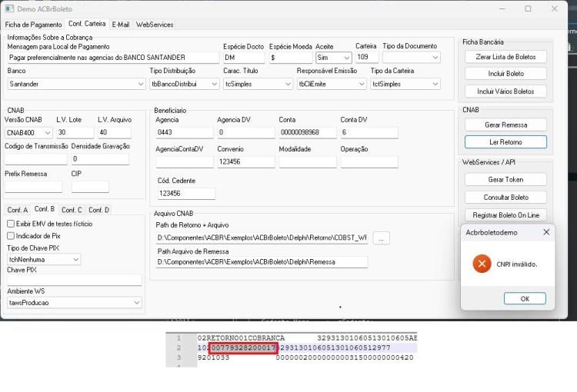
Task: Click the Convenio field with 123456
Action: 246,162
